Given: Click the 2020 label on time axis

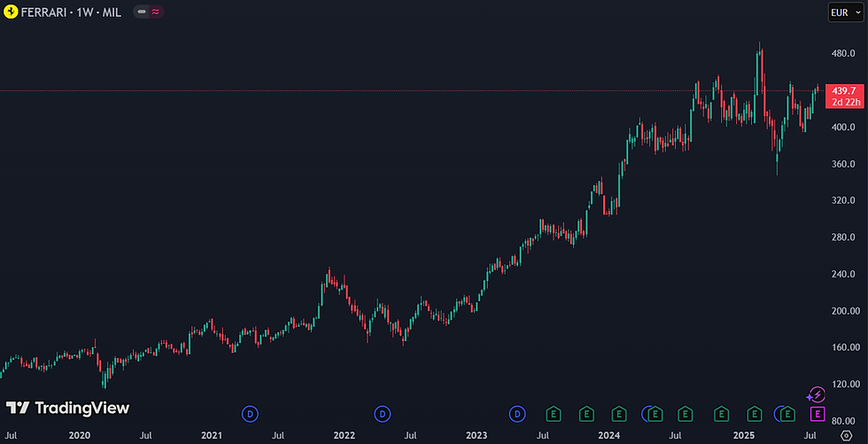Looking at the screenshot, I should click(79, 436).
